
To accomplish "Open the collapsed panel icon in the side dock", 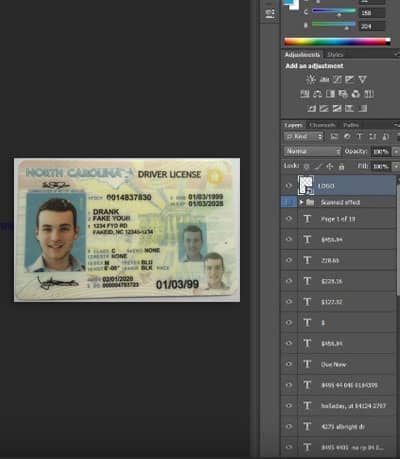I will pos(270,14).
